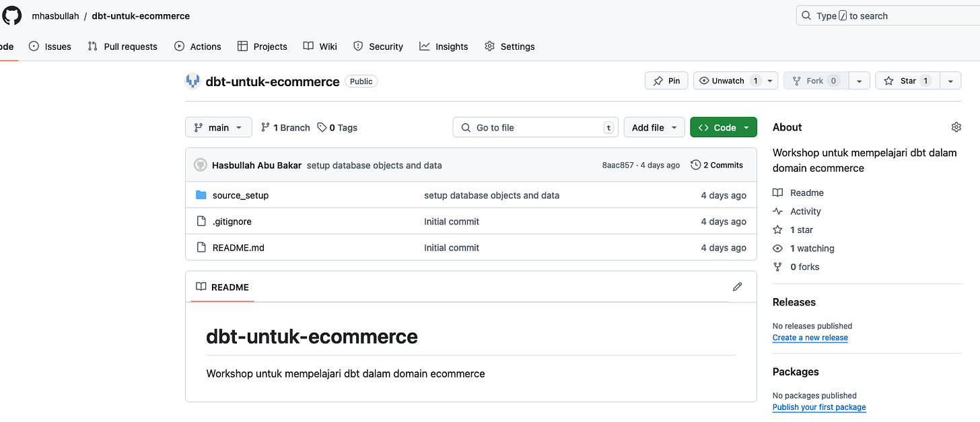This screenshot has width=980, height=422.
Task: Open the 2 Commits history link
Action: point(717,165)
